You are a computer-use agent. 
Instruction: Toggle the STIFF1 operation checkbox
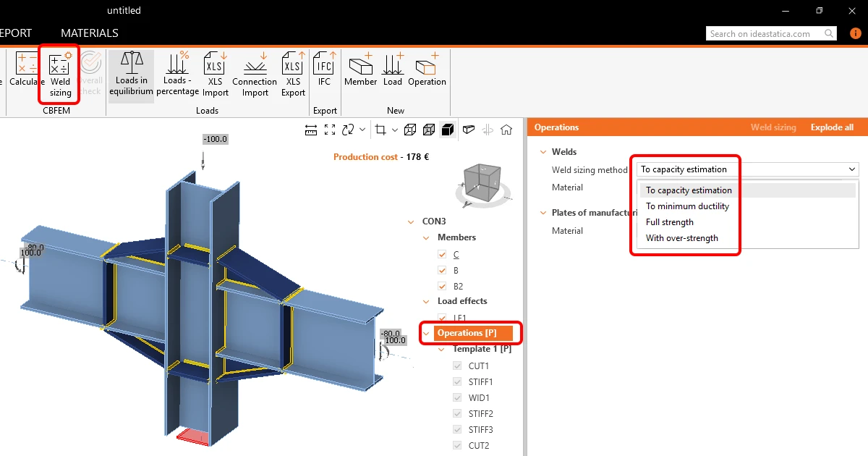tap(457, 382)
